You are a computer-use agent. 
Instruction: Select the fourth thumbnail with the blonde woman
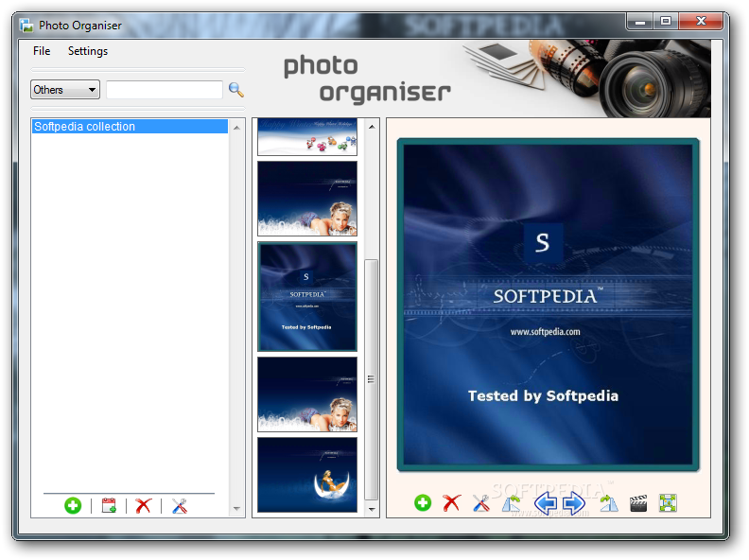point(307,394)
